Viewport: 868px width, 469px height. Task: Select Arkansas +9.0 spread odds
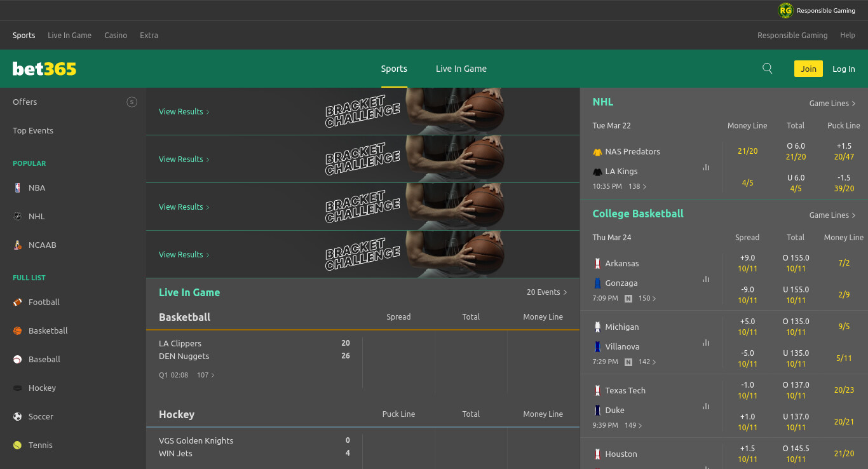coord(747,263)
